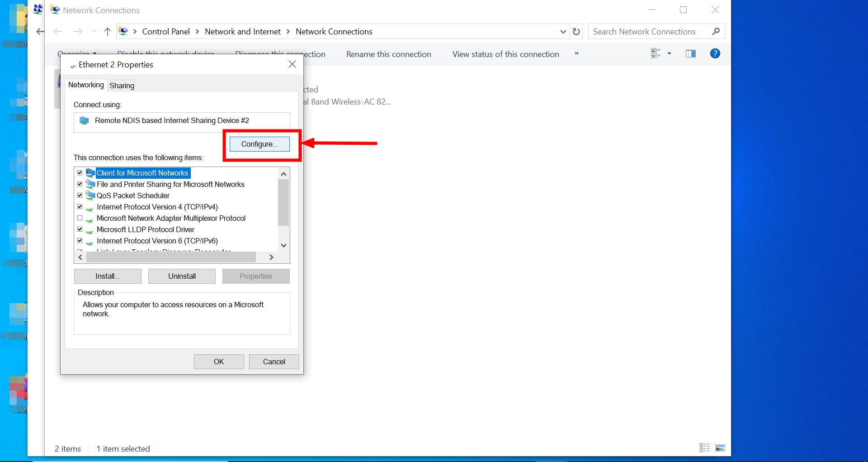This screenshot has height=462, width=868.
Task: Click the up-one-level navigation arrow
Action: pos(107,31)
